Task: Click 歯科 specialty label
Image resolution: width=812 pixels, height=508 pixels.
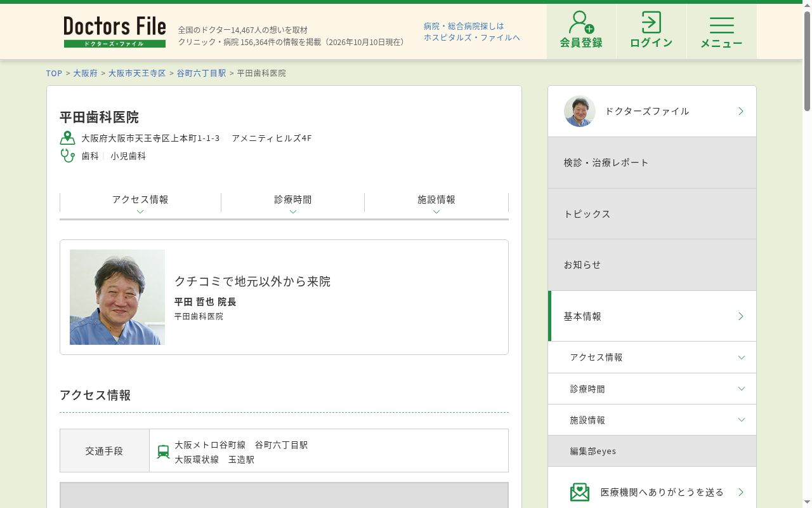Action: 90,156
